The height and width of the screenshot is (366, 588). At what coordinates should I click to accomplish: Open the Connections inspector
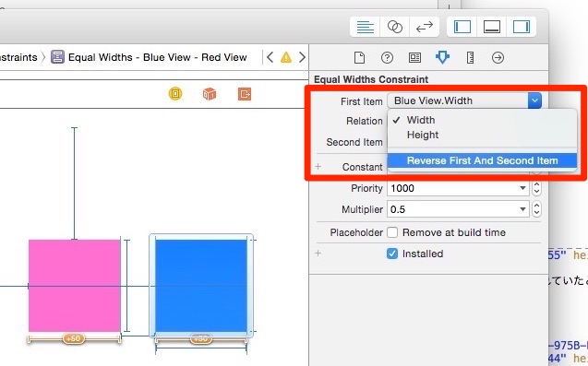tap(498, 58)
